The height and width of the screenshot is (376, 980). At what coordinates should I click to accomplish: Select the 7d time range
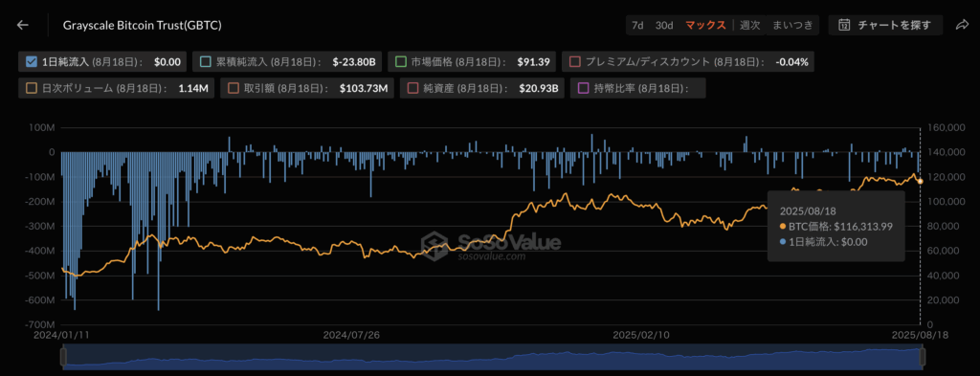tap(637, 25)
